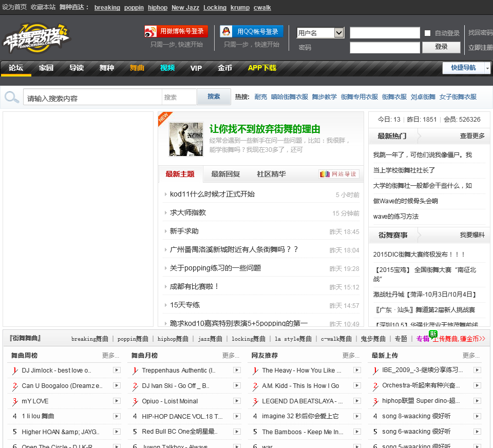Play DJ Ivan Ski - Go Off track
Viewport: 493px width, 448px height.
(237, 385)
